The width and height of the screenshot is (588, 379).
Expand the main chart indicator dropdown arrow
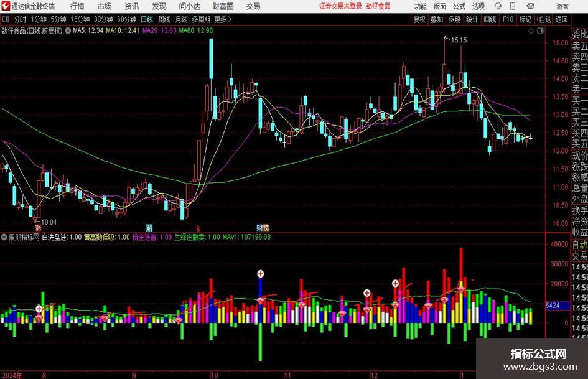68,30
